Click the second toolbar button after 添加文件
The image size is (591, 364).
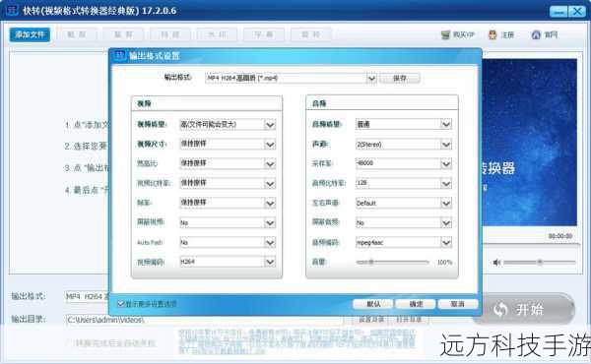coord(124,34)
